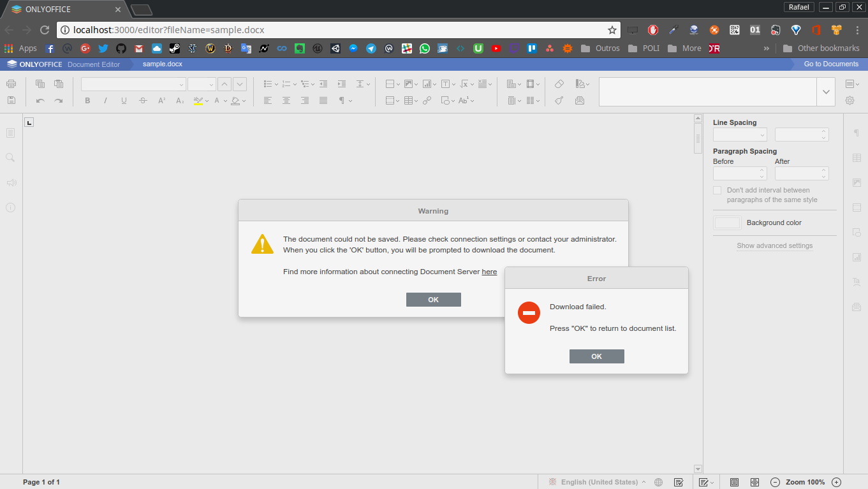Screen dimensions: 868x489
Task: Click the Print icon in the toolbar
Action: point(11,84)
